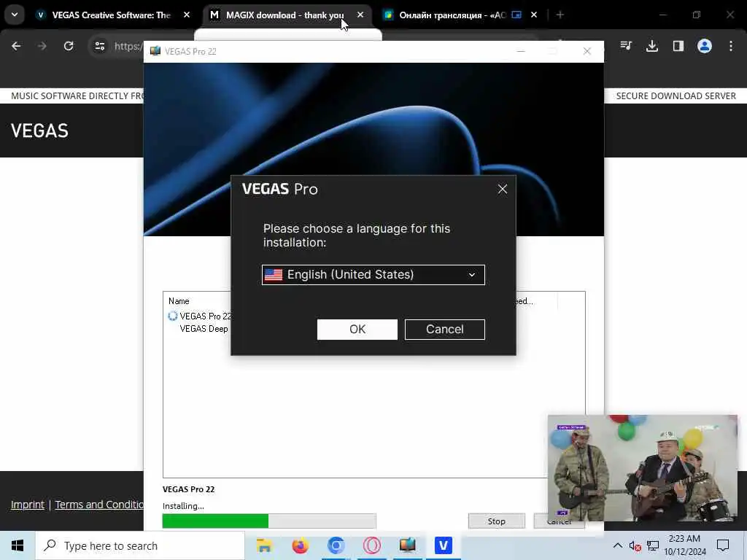The image size is (747, 560).
Task: Click picture-in-picture indicator on Онлайн трансляция tab
Action: click(x=516, y=15)
